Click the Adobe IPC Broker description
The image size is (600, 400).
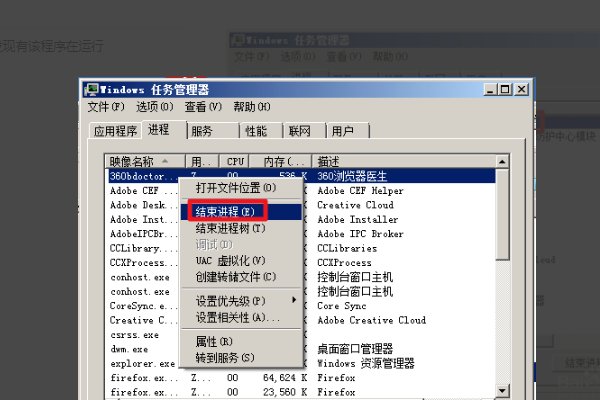360,234
